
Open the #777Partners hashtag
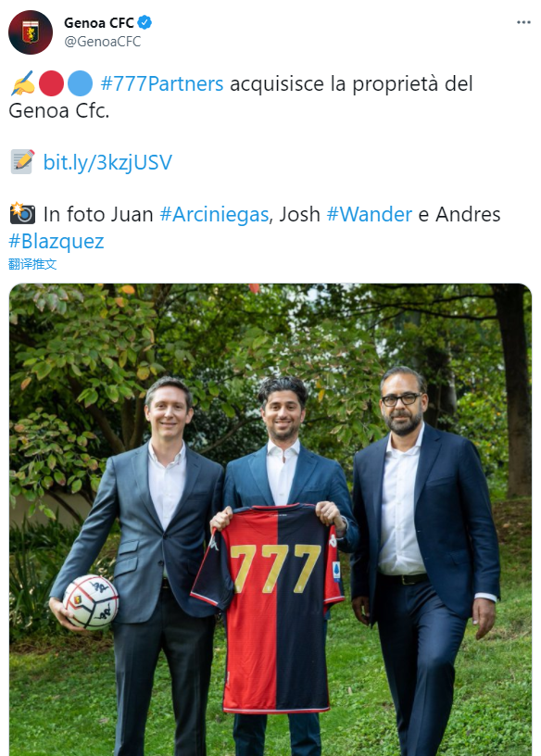[x=162, y=84]
